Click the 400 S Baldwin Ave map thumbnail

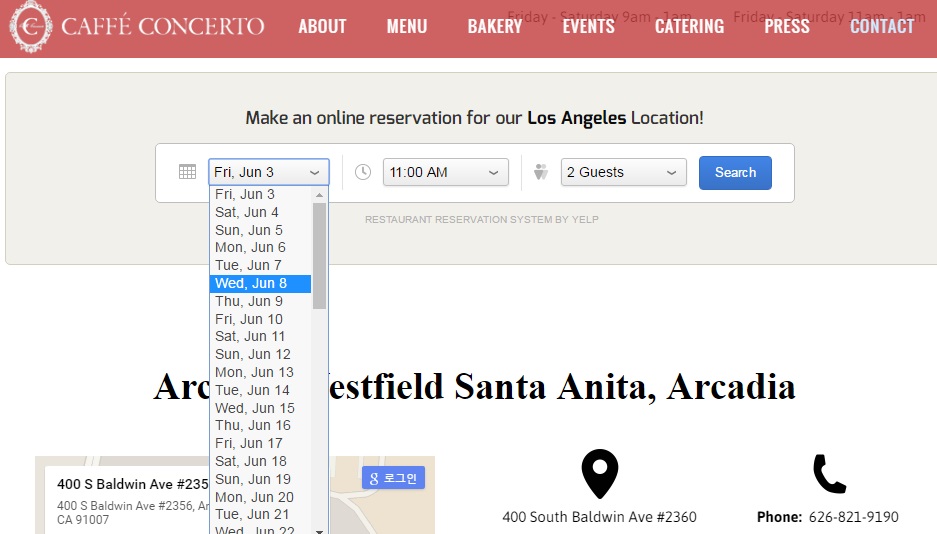tap(130, 500)
